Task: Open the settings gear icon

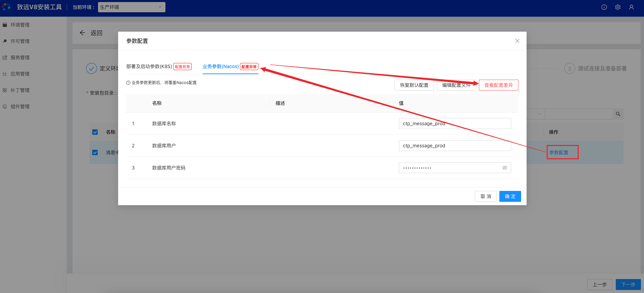Action: (618, 7)
